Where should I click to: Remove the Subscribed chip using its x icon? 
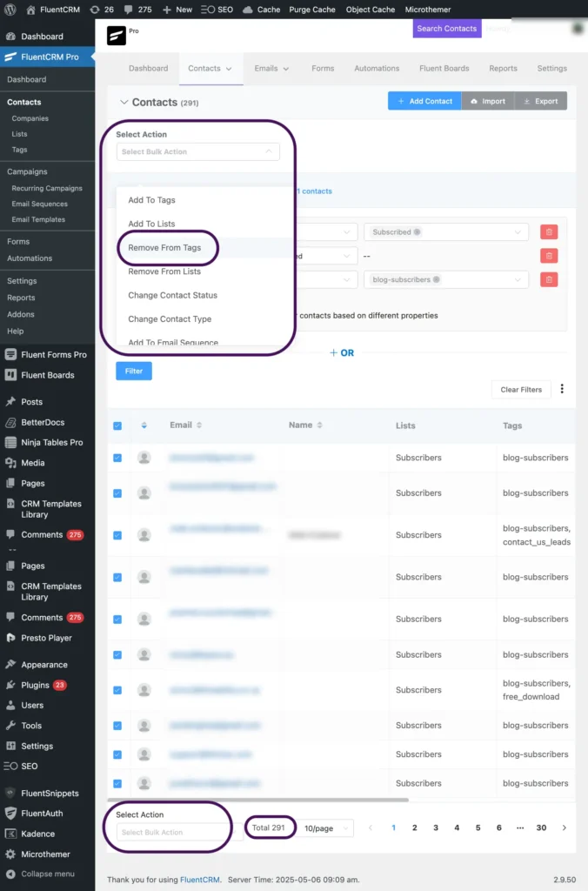417,231
